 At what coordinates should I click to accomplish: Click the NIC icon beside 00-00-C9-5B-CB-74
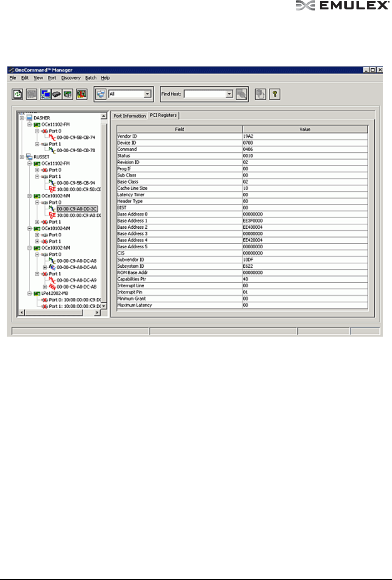52,137
